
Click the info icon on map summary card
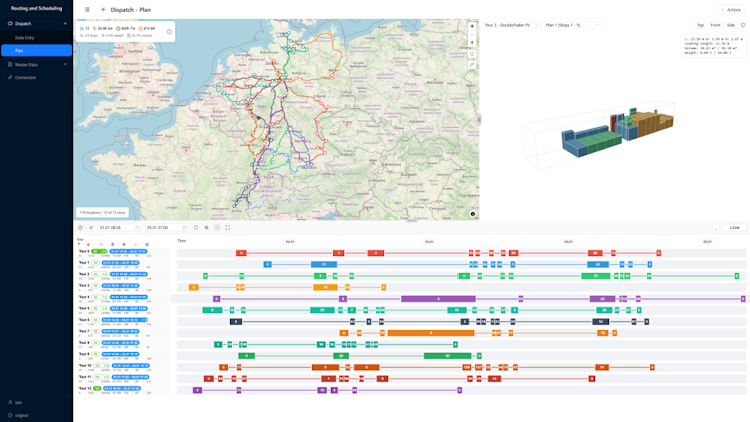[169, 32]
